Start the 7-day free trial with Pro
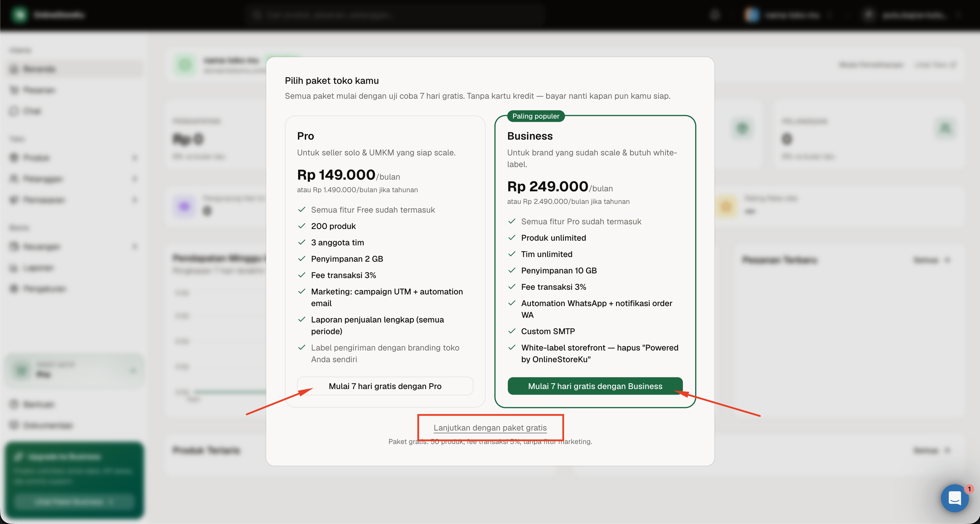This screenshot has height=524, width=980. pyautogui.click(x=385, y=386)
